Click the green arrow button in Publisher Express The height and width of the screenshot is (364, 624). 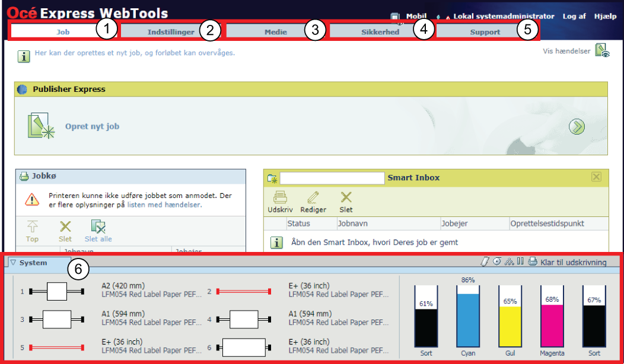577,126
